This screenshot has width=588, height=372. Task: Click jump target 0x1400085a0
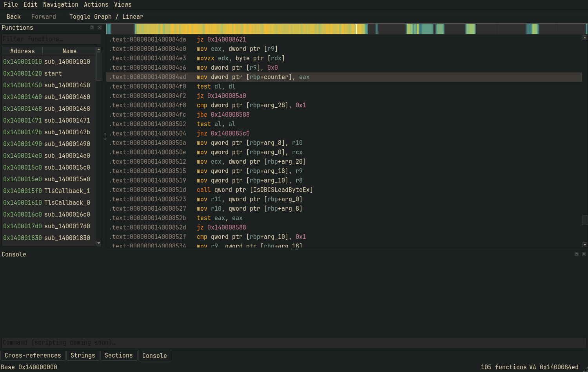227,96
